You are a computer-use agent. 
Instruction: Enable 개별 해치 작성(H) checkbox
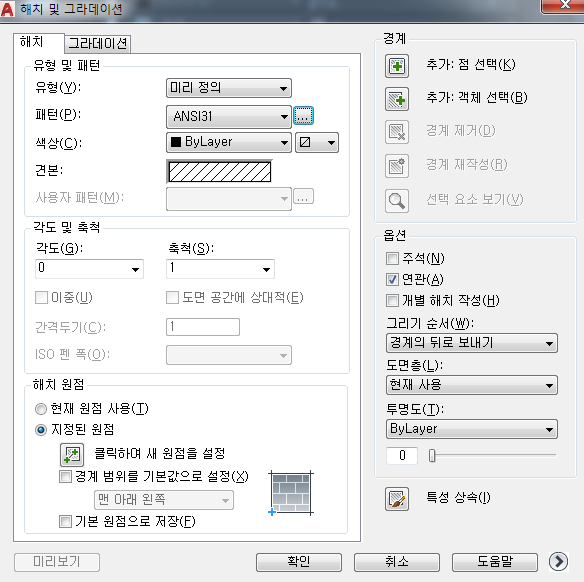tap(392, 300)
